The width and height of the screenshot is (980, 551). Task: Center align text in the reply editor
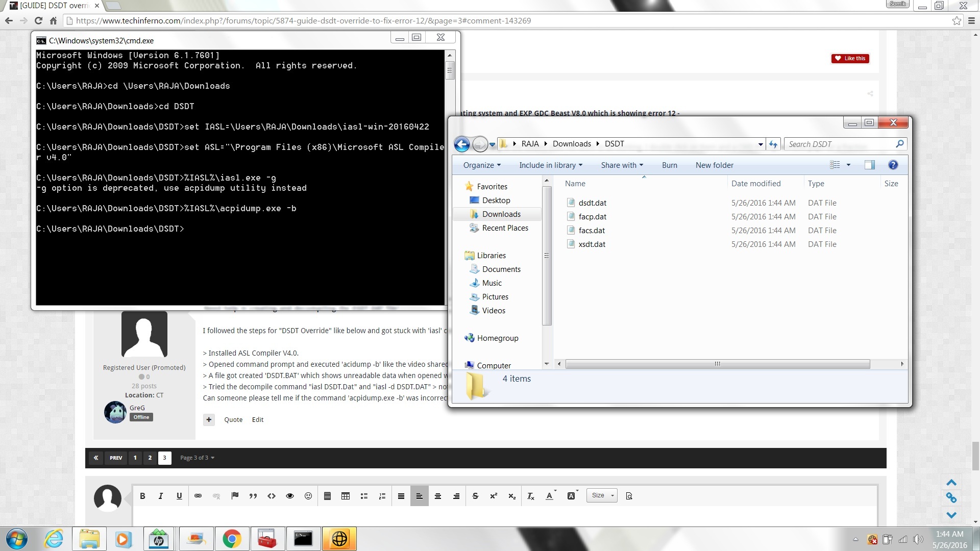point(438,496)
